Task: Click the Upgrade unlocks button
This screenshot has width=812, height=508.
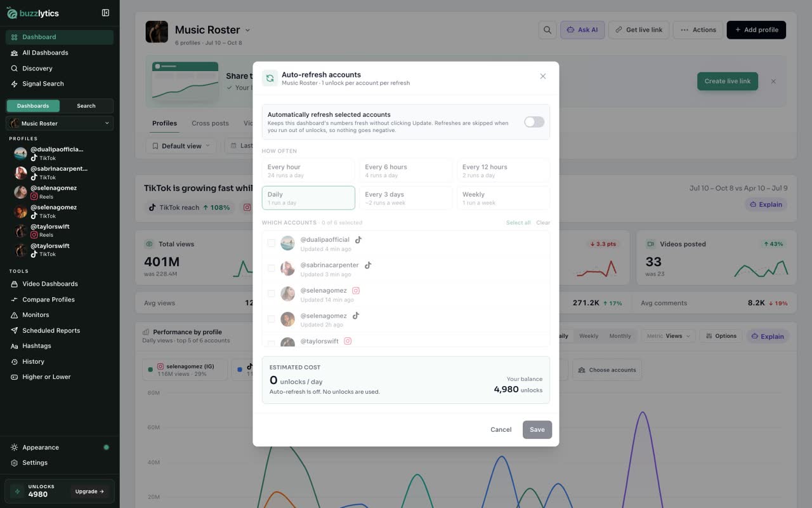Action: pyautogui.click(x=89, y=491)
